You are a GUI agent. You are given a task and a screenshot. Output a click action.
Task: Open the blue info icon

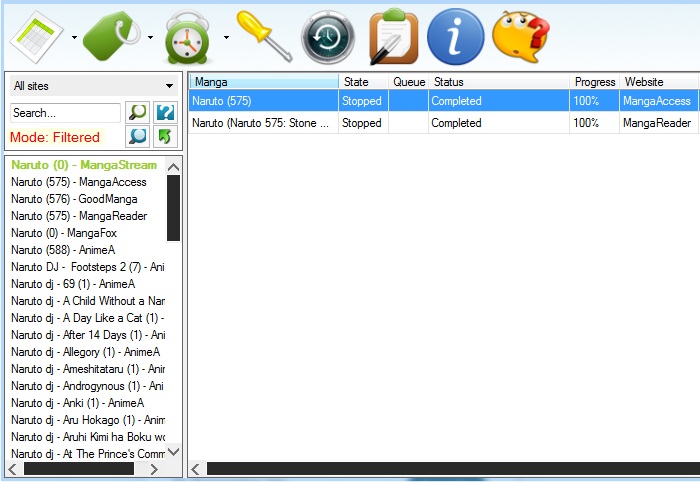tap(455, 37)
